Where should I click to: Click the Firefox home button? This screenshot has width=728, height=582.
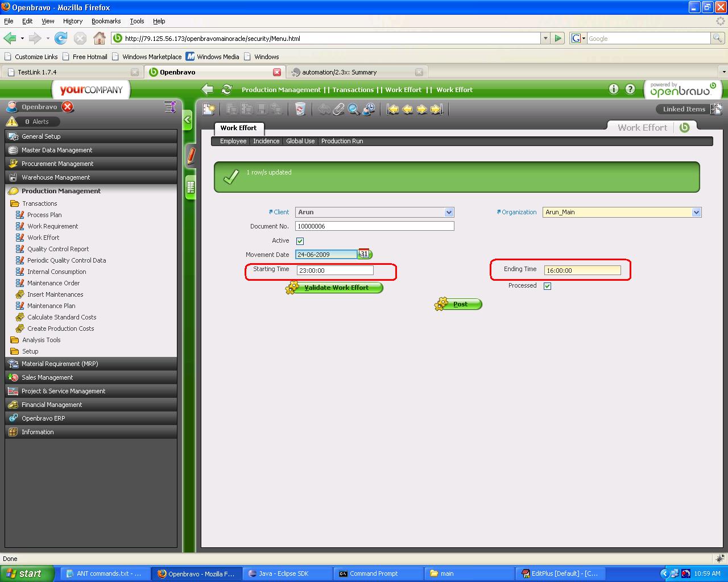[x=100, y=38]
